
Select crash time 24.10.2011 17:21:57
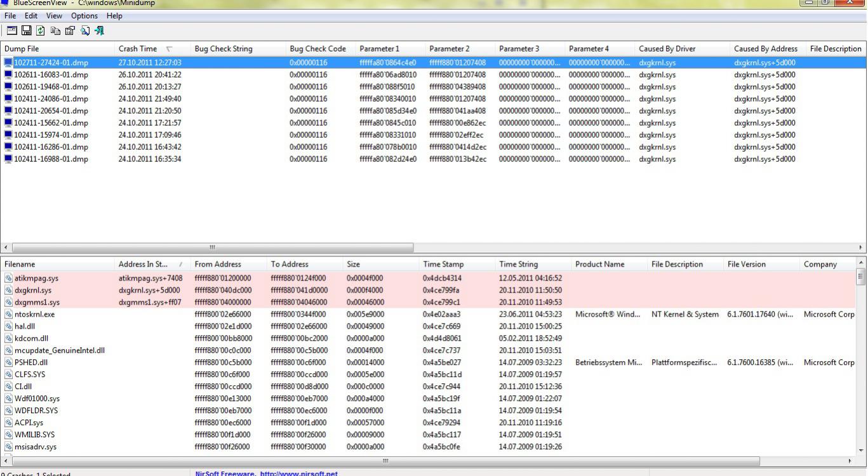point(150,123)
